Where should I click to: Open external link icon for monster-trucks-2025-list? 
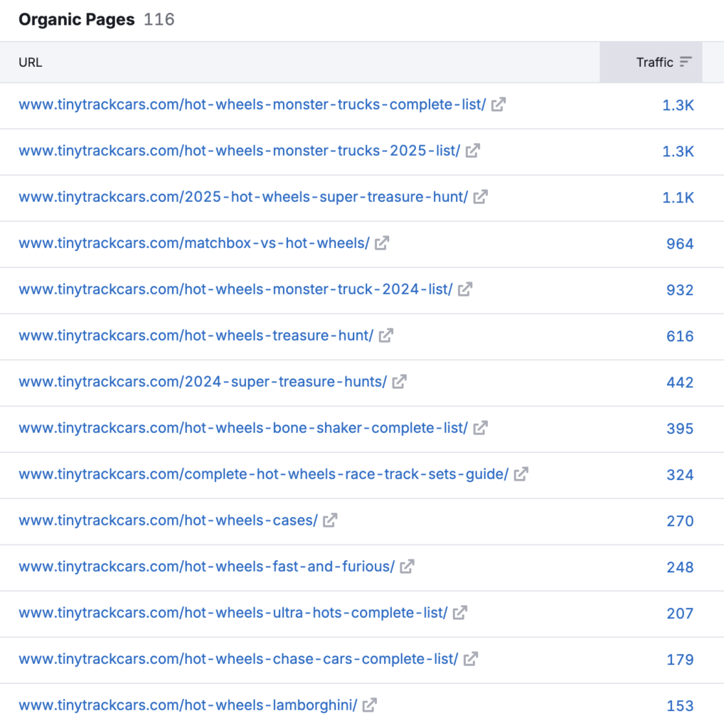coord(473,151)
